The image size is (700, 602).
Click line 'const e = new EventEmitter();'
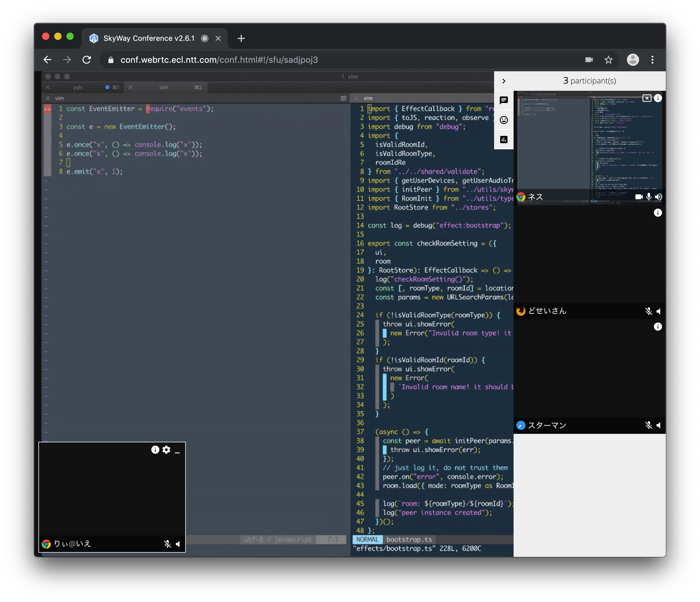121,127
